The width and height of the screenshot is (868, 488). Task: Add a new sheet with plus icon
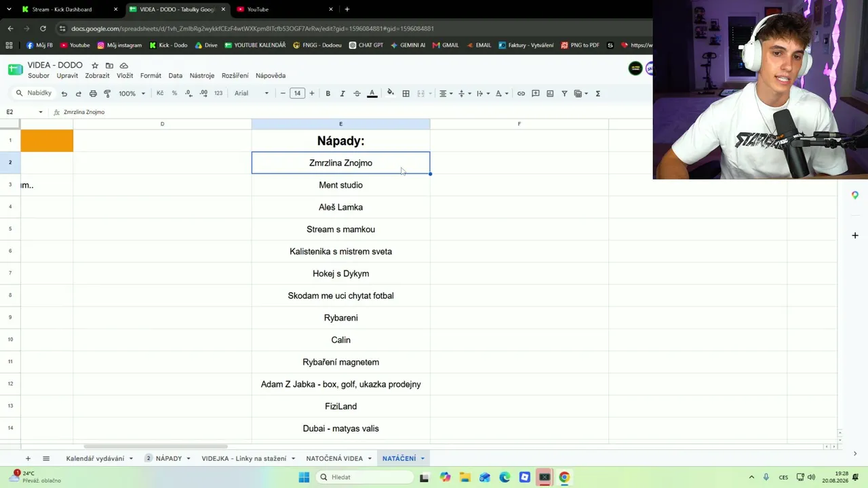click(x=28, y=459)
